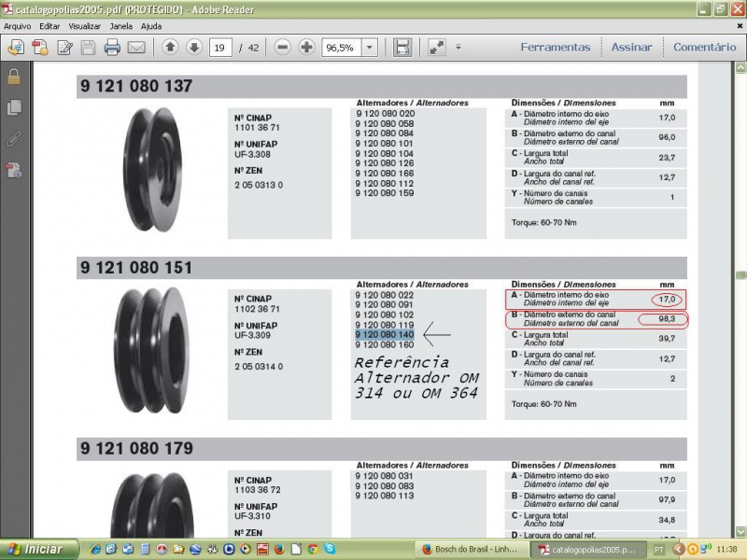Click the full screen view arrows icon

coord(437,48)
